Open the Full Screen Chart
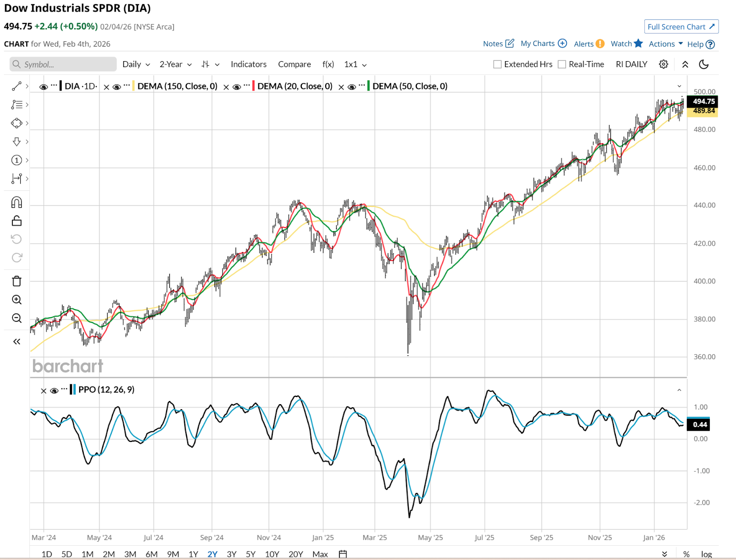Viewport: 736px width, 560px height. click(681, 27)
